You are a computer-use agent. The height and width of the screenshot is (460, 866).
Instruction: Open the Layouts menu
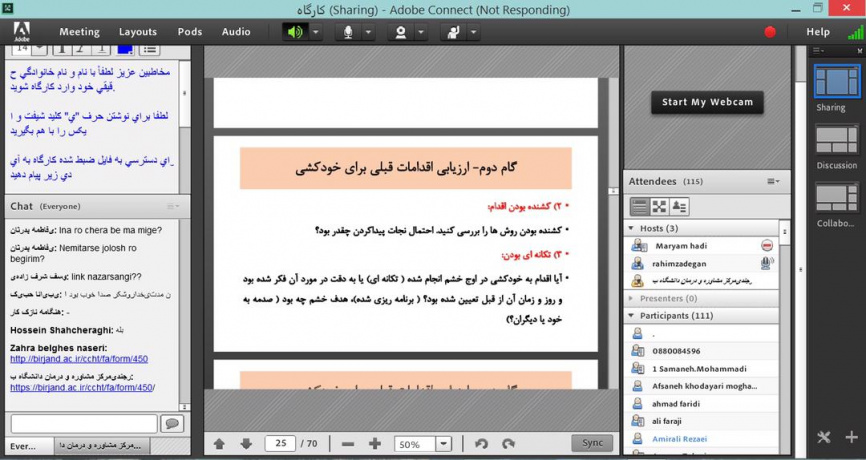point(138,32)
